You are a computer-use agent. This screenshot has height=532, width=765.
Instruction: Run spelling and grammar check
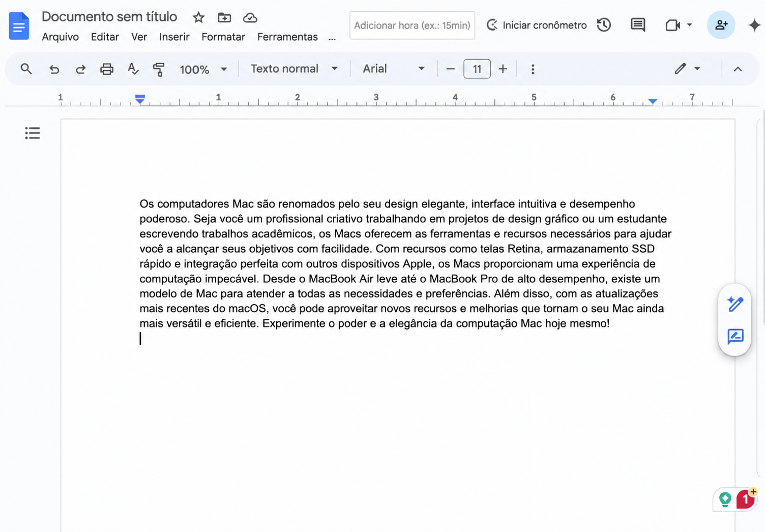pyautogui.click(x=133, y=69)
